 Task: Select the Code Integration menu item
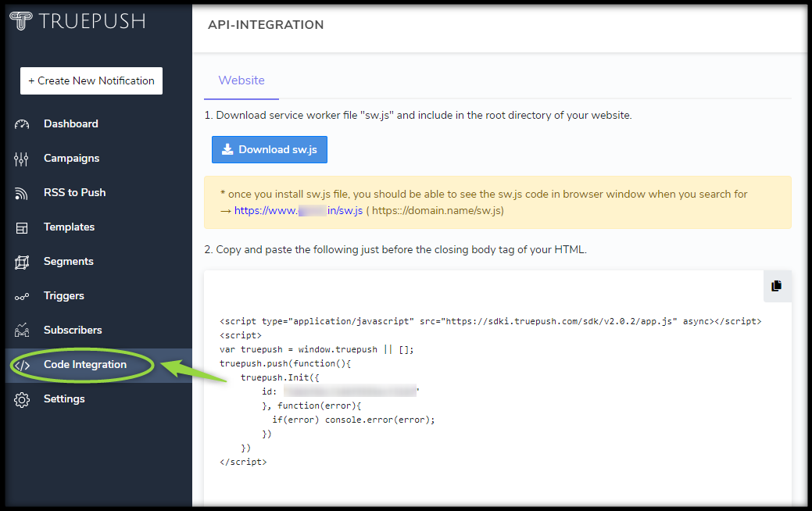click(98, 365)
